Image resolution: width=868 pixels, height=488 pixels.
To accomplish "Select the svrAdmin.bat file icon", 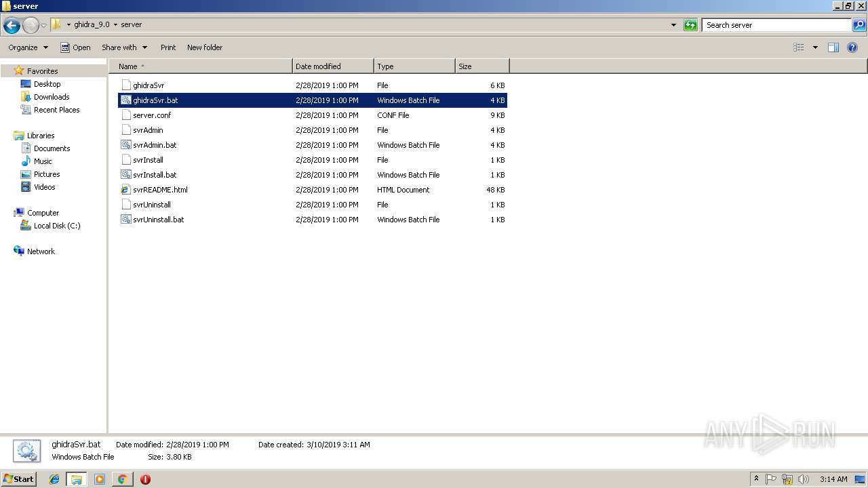I will (125, 145).
